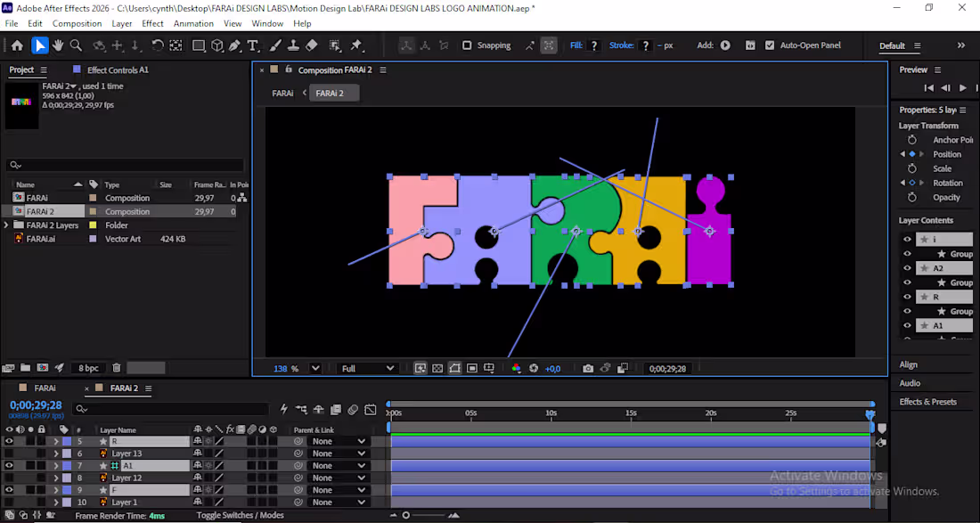The height and width of the screenshot is (523, 980).
Task: Expand the FARAi 2 Layers folder
Action: click(x=6, y=225)
